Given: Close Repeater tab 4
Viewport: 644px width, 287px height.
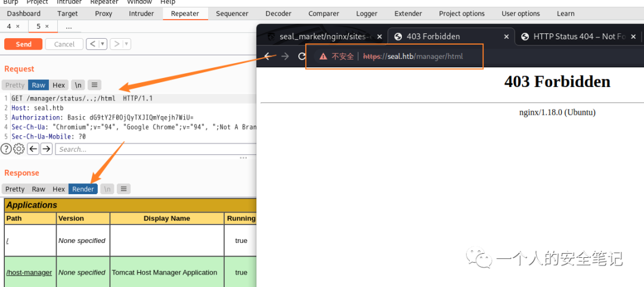Looking at the screenshot, I should (x=18, y=26).
